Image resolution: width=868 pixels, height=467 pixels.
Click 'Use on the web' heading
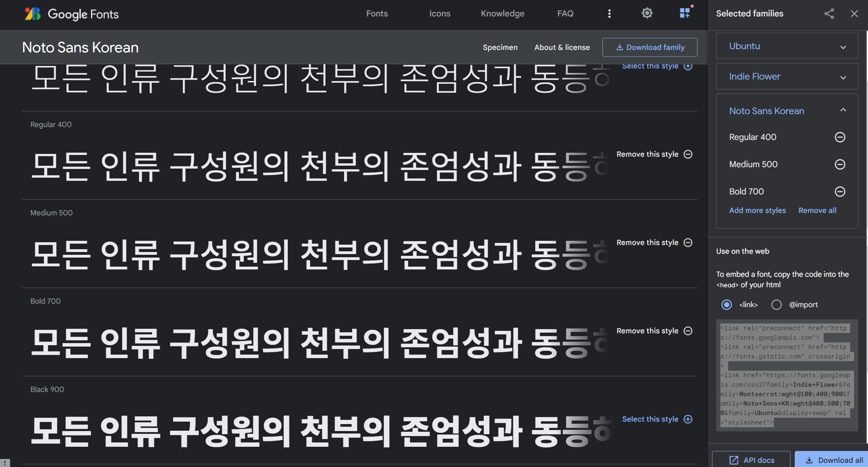tap(742, 251)
